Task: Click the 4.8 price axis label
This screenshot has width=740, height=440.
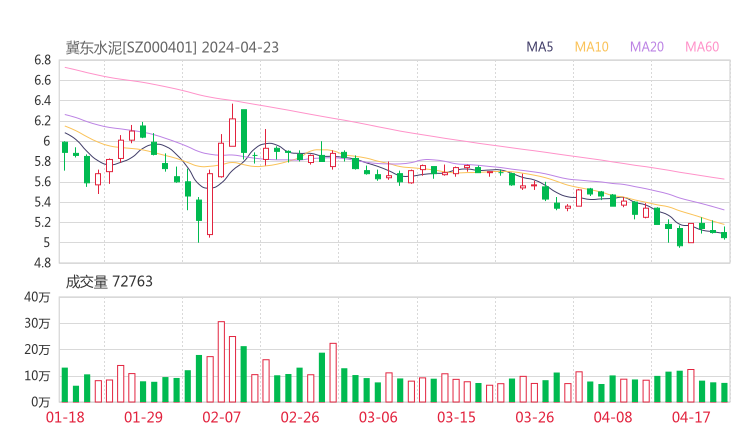Action: pyautogui.click(x=42, y=262)
